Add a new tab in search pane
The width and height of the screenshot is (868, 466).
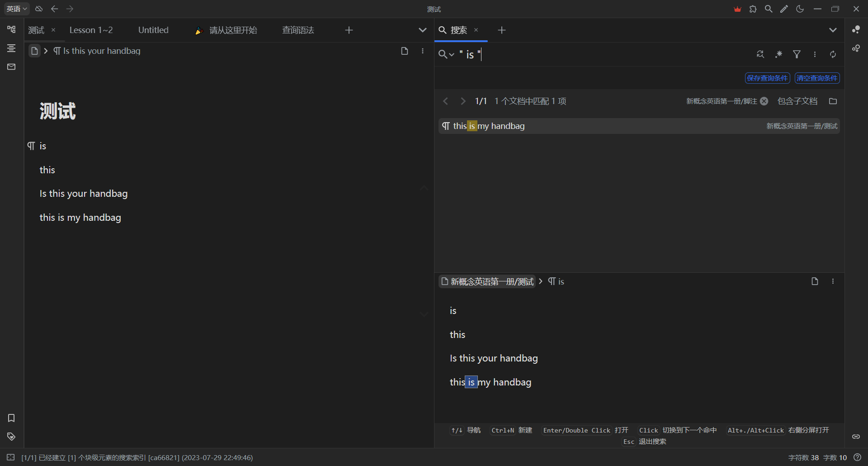pos(501,30)
